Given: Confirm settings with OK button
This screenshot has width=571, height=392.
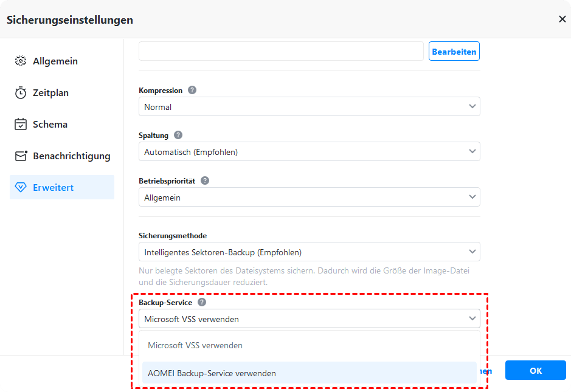Looking at the screenshot, I should [x=535, y=370].
